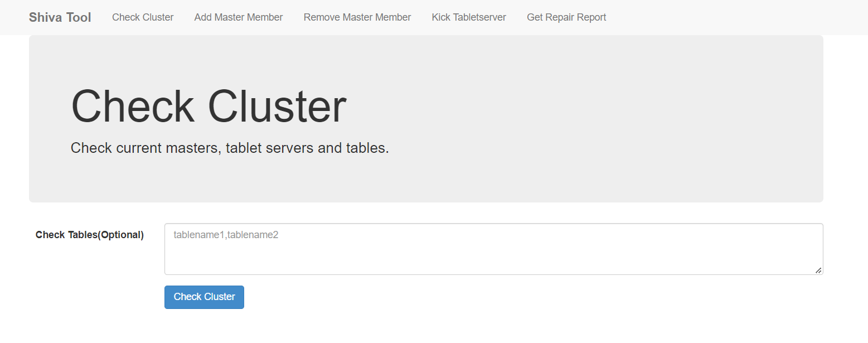868x343 pixels.
Task: Focus the Check Tables text area
Action: [493, 249]
